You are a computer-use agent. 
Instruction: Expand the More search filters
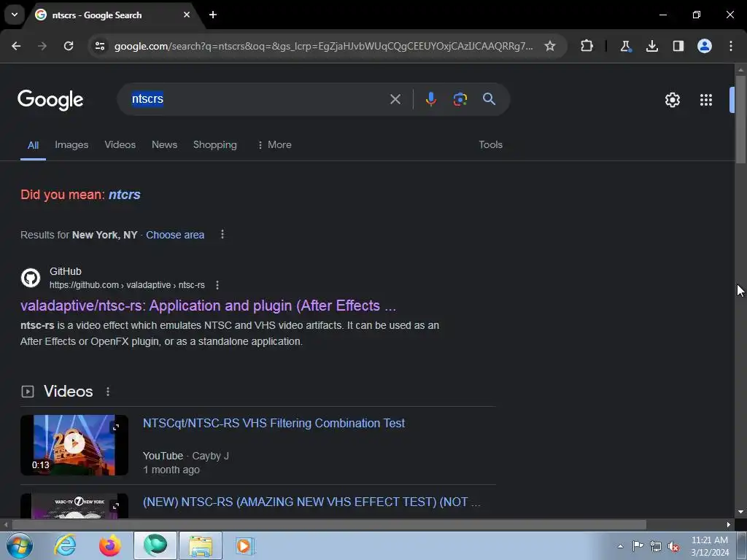(274, 145)
